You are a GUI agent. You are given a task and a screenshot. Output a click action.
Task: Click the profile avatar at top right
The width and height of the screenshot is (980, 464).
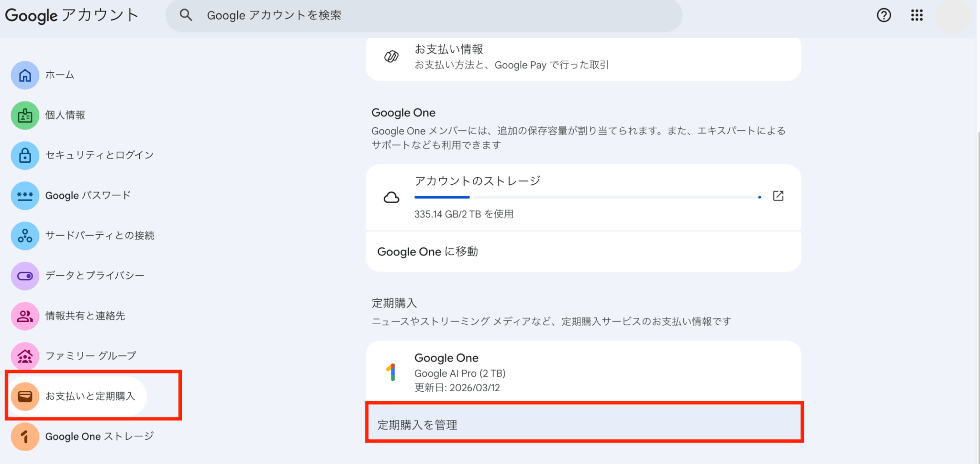coord(953,16)
